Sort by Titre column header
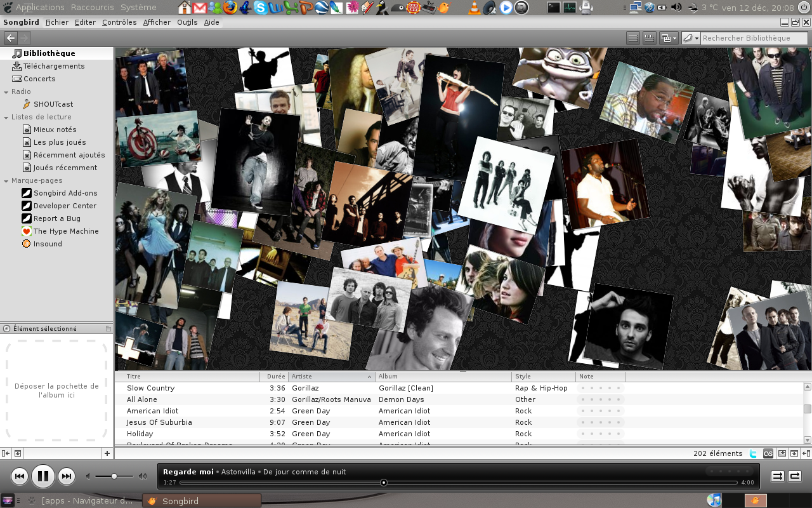Viewport: 812px width, 508px height. pos(187,377)
